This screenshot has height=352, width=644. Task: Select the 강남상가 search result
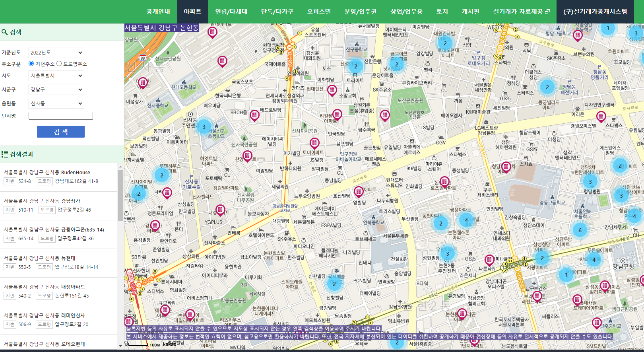point(59,206)
